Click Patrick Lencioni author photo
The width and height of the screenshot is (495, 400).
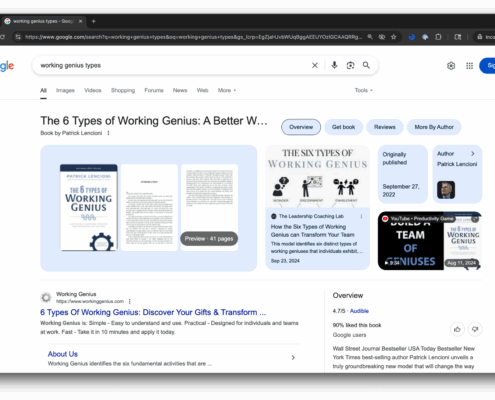point(446,190)
